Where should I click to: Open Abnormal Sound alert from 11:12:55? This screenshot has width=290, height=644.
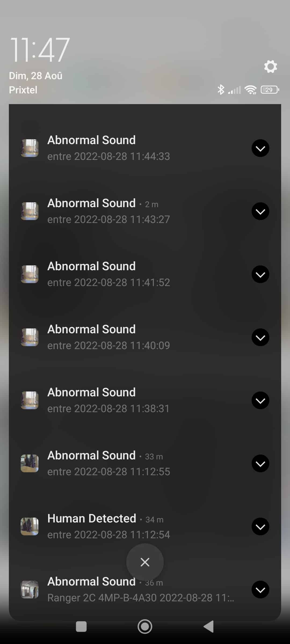pyautogui.click(x=145, y=463)
